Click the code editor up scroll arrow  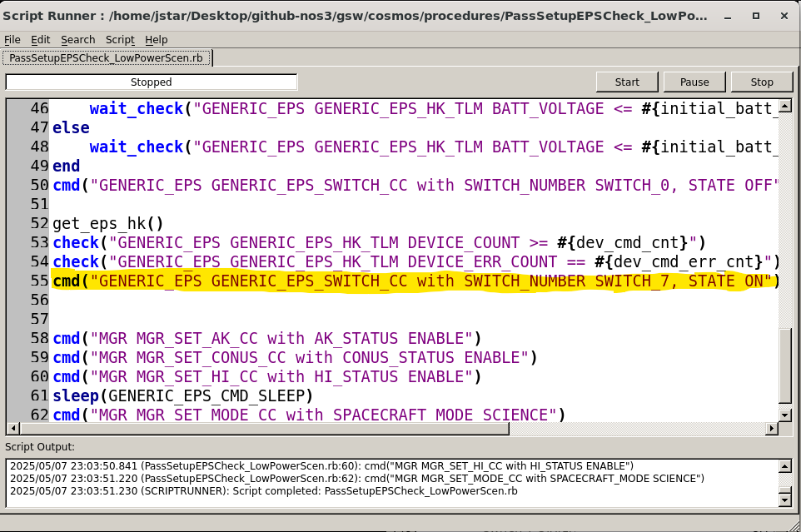pyautogui.click(x=785, y=106)
